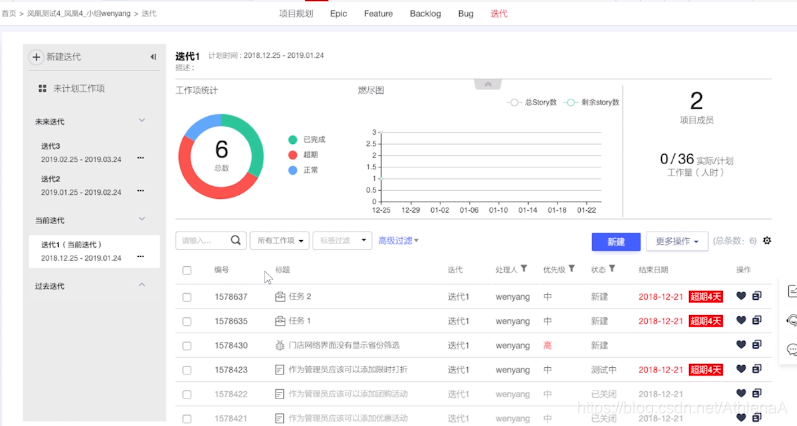The height and width of the screenshot is (426, 797).
Task: Check the box for item 1578430
Action: (187, 346)
